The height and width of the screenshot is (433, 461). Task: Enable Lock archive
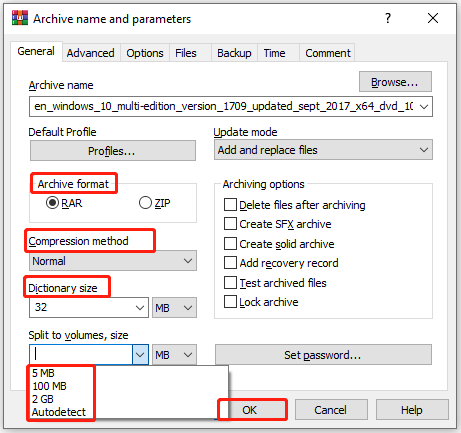(x=230, y=302)
